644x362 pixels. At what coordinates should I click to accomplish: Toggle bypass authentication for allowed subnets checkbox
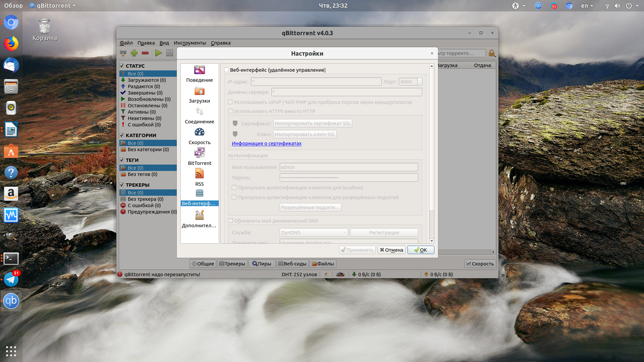tap(234, 197)
